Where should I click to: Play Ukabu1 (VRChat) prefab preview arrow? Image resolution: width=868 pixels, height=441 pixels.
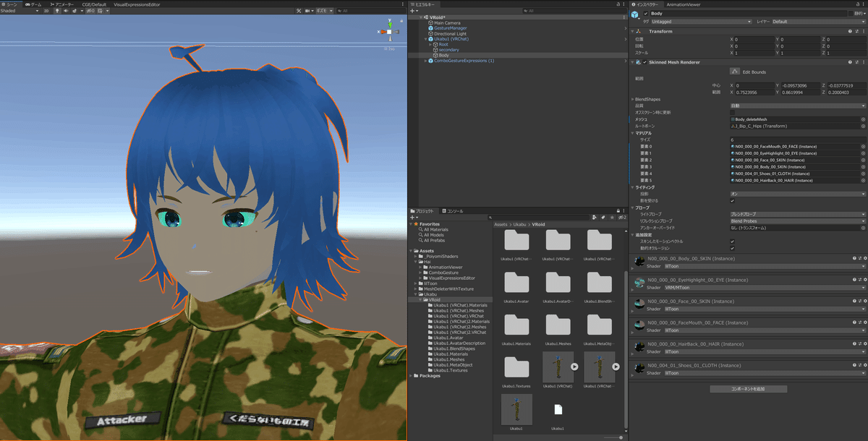[x=574, y=367]
